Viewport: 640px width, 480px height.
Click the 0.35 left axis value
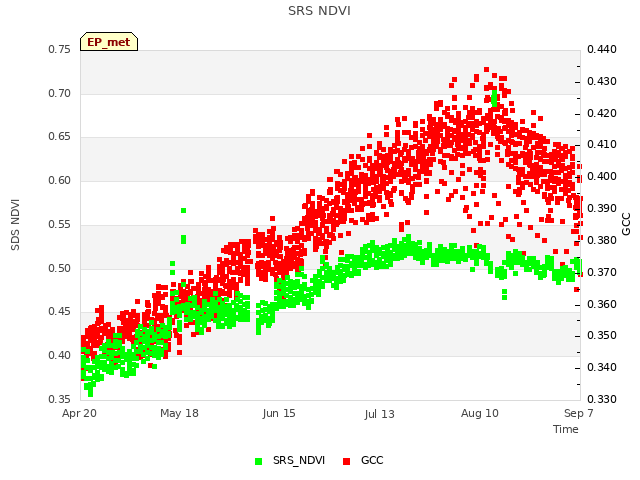[59, 399]
